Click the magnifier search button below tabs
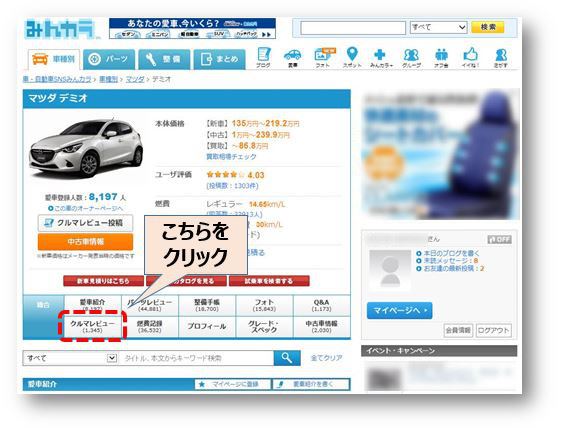561x428 pixels. tap(287, 358)
